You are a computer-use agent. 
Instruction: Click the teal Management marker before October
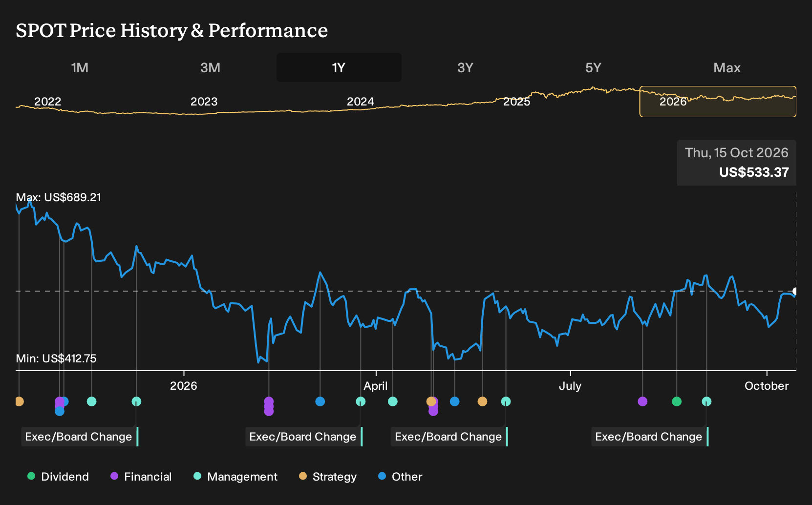[706, 401]
